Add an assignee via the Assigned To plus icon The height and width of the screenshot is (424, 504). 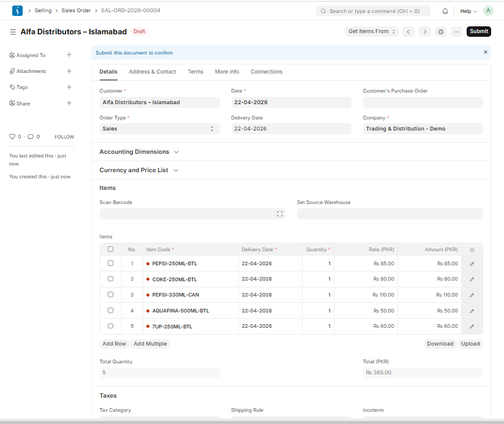[x=69, y=55]
